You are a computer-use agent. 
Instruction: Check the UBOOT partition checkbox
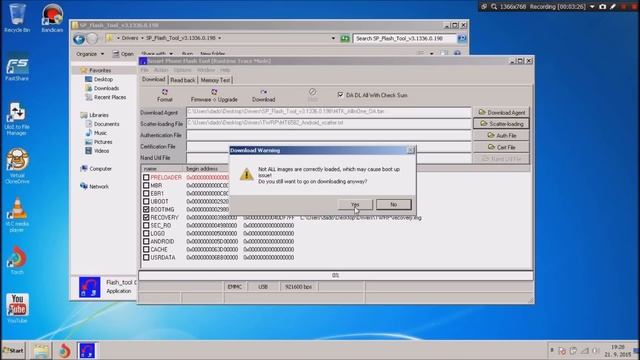146,201
